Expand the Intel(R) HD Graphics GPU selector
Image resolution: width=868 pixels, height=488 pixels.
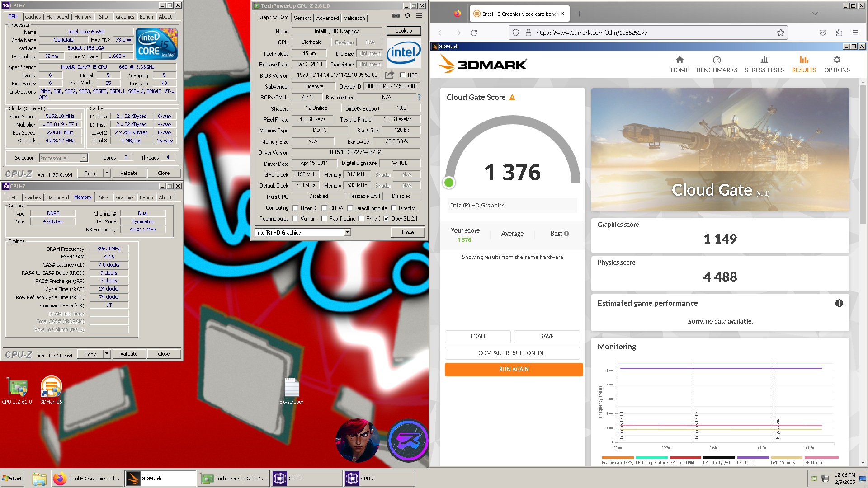[x=347, y=233]
